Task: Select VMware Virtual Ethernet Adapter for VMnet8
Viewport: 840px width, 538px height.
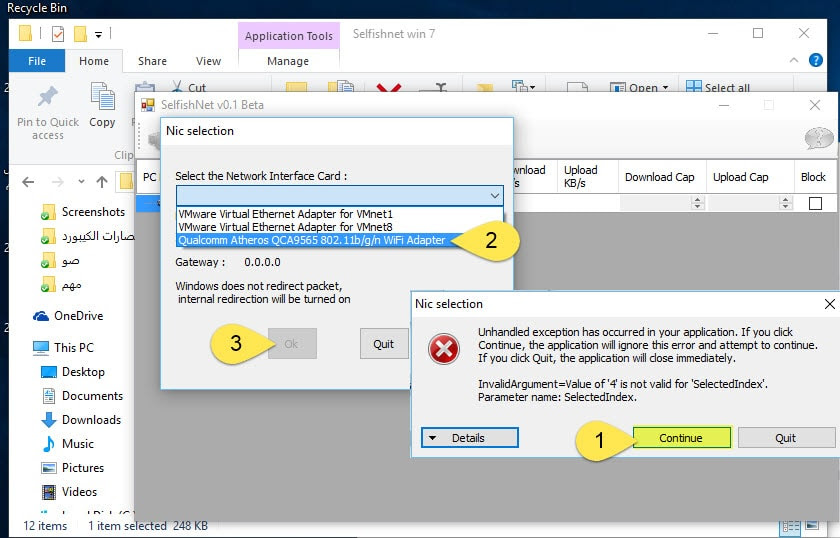Action: [x=285, y=227]
